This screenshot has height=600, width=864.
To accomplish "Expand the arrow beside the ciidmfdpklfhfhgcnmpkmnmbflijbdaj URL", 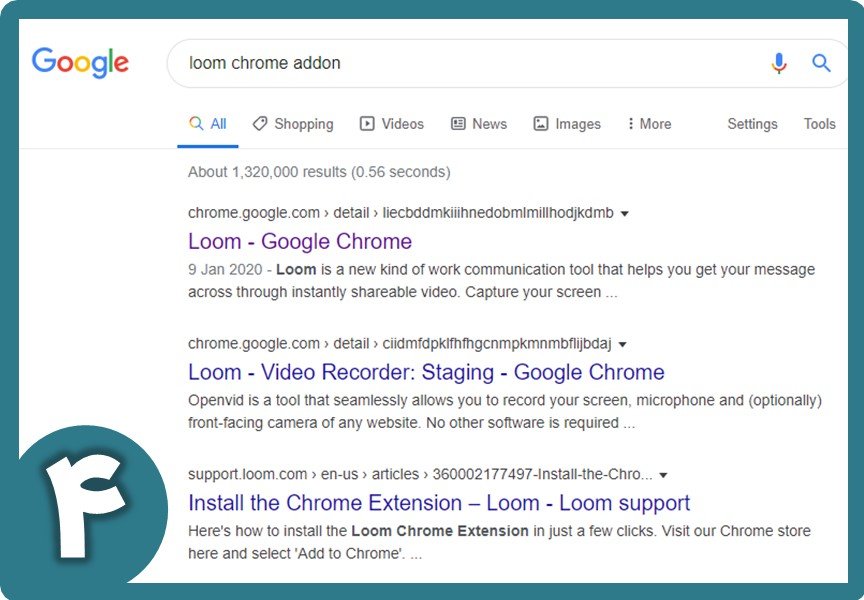I will tap(623, 344).
